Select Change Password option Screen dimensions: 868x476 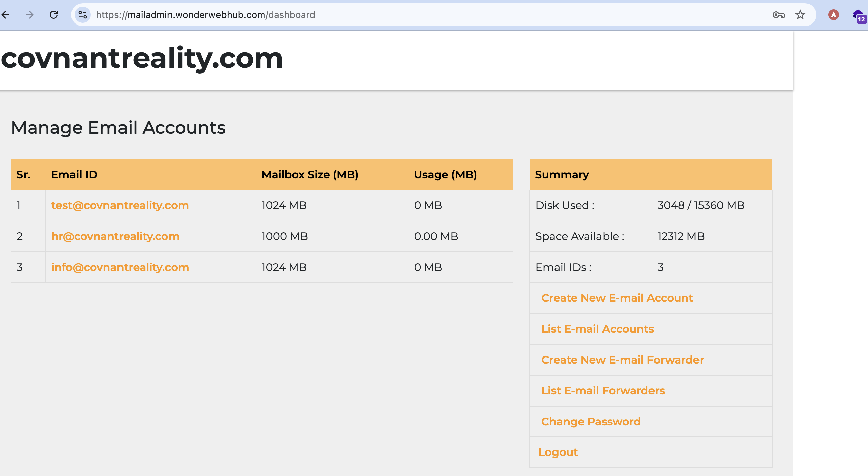click(591, 422)
